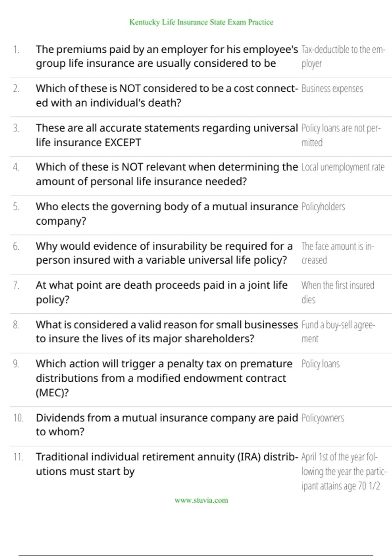The image size is (392, 556).
Task: Select question 5 about mutual insurance governing body
Action: [x=167, y=214]
